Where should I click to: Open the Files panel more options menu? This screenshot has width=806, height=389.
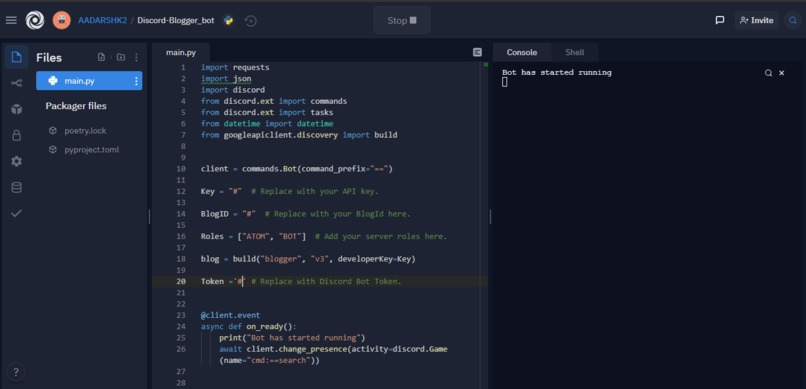point(136,58)
